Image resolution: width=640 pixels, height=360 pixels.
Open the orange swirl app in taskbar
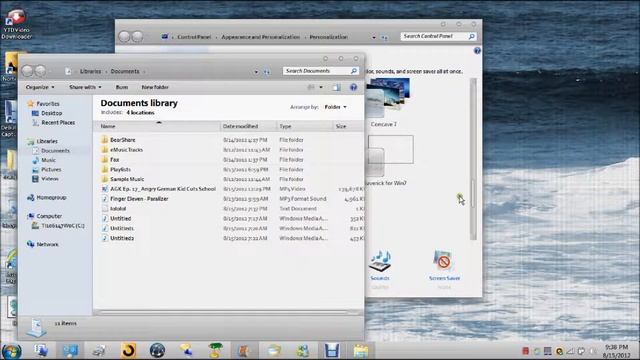point(128,351)
